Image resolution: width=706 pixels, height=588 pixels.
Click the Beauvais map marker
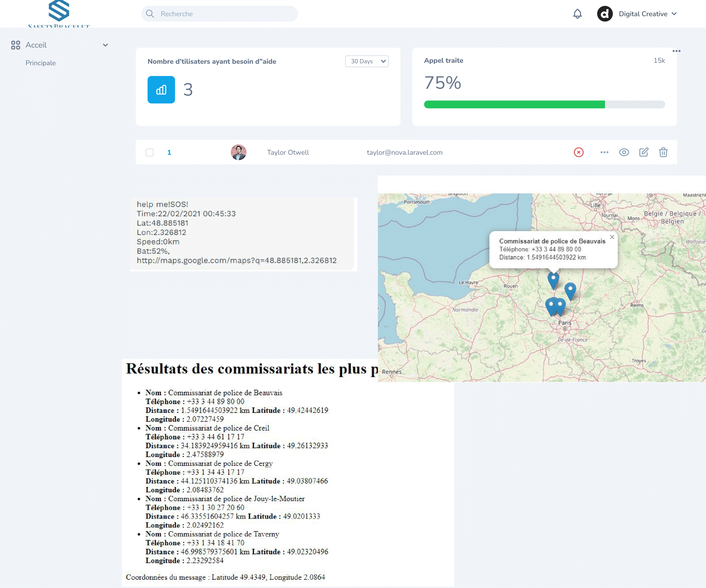coord(553,281)
